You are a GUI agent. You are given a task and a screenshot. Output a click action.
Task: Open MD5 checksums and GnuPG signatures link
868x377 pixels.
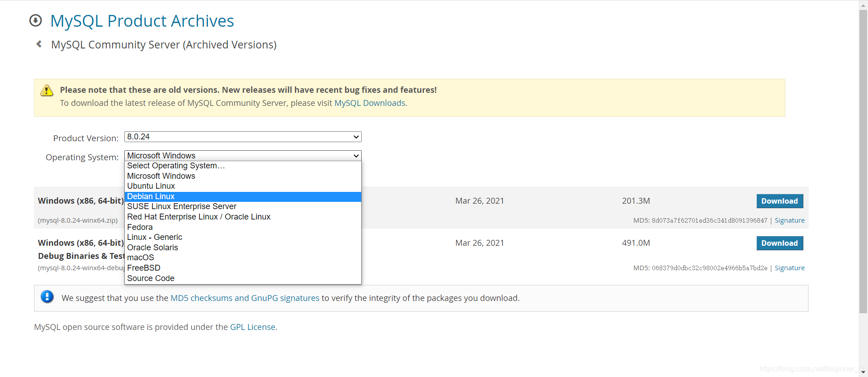(x=245, y=298)
